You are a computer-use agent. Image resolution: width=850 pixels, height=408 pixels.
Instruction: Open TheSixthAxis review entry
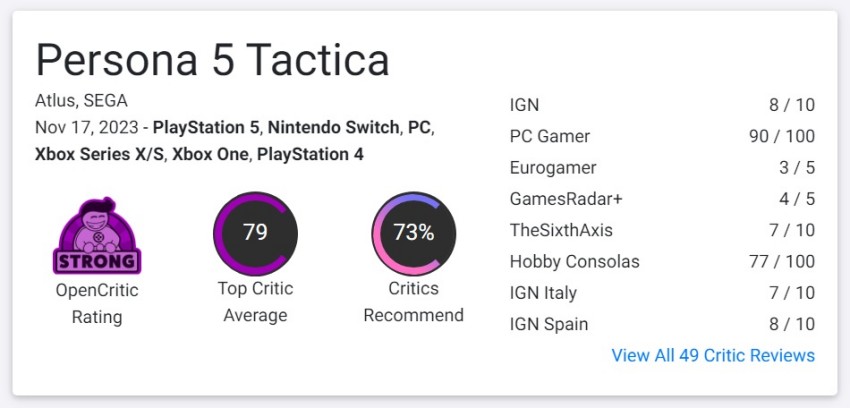point(662,230)
